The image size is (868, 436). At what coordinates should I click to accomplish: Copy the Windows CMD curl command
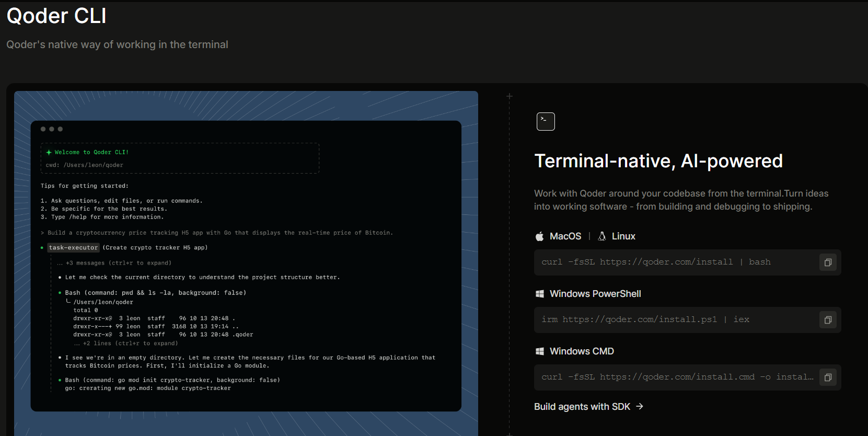[x=828, y=377]
